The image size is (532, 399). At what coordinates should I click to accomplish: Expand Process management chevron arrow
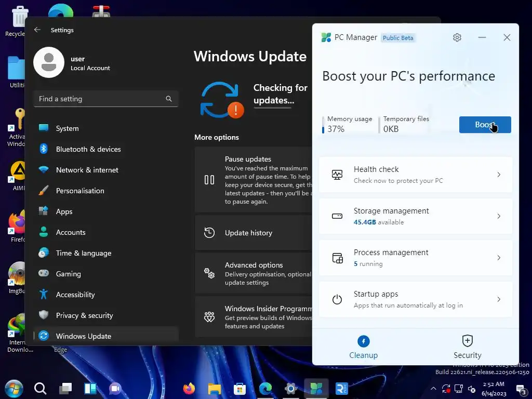pyautogui.click(x=499, y=258)
